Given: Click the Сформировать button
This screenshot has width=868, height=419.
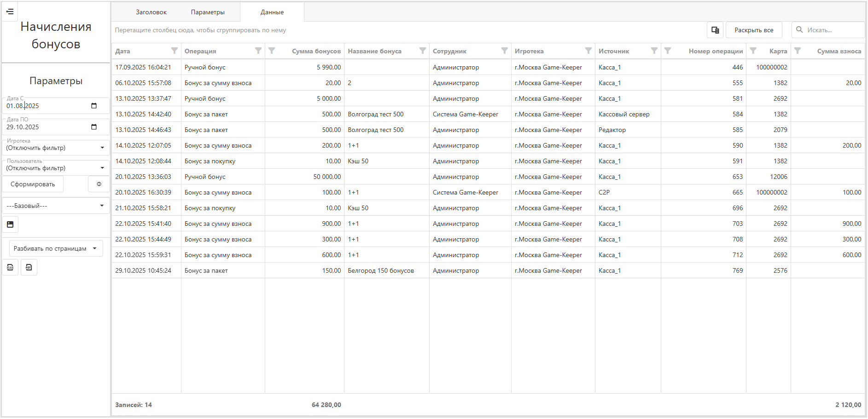Looking at the screenshot, I should [33, 184].
